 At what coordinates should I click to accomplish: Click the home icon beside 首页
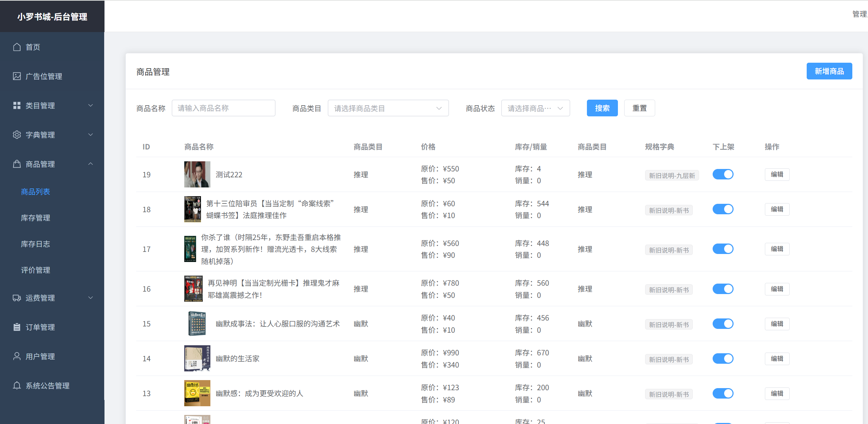[17, 47]
